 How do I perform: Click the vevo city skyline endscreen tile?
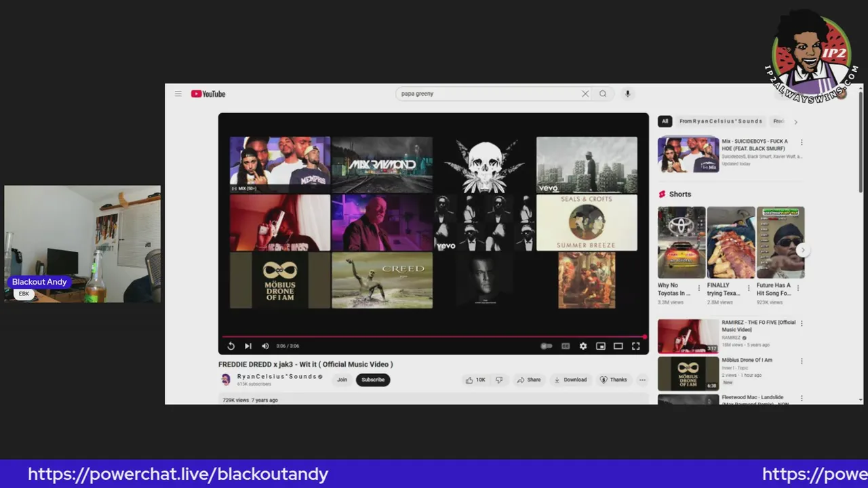coord(587,165)
